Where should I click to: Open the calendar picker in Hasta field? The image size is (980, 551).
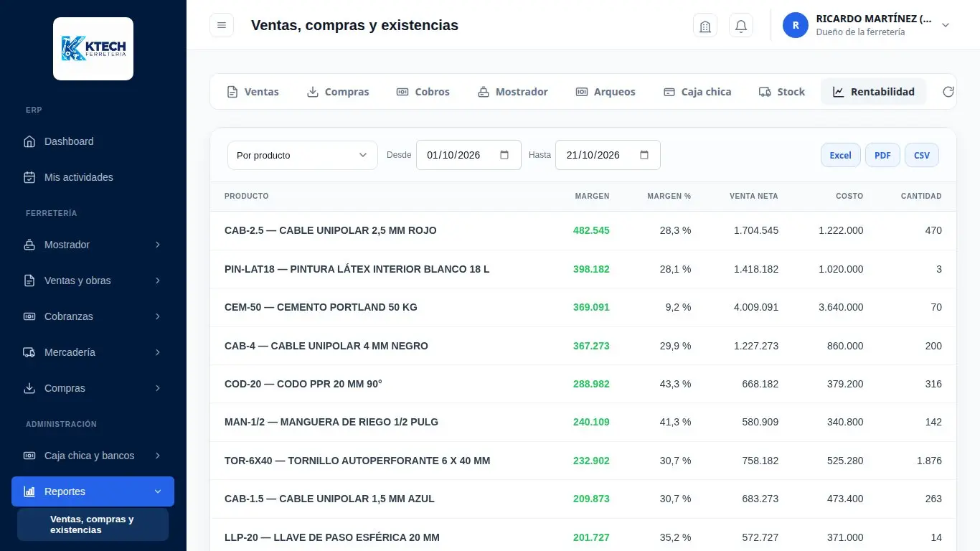644,155
